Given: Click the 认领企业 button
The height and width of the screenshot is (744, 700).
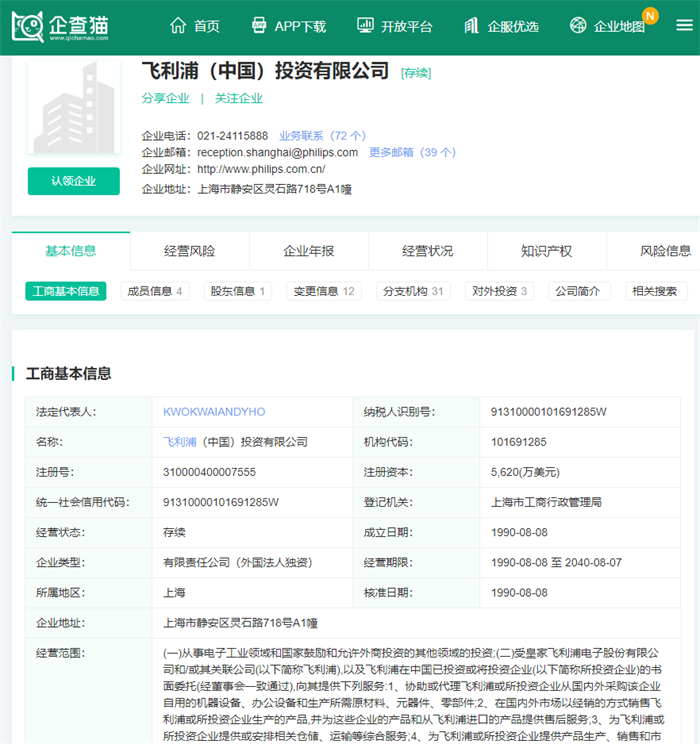Looking at the screenshot, I should 74,181.
